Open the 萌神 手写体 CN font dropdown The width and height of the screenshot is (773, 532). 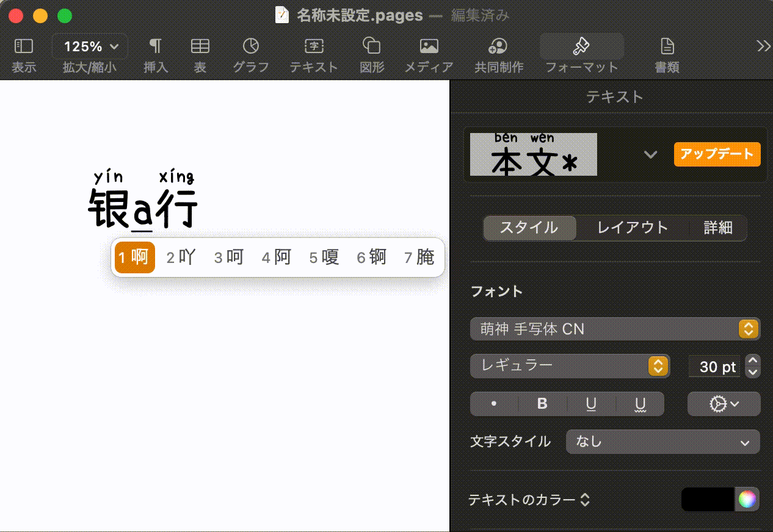pos(615,329)
